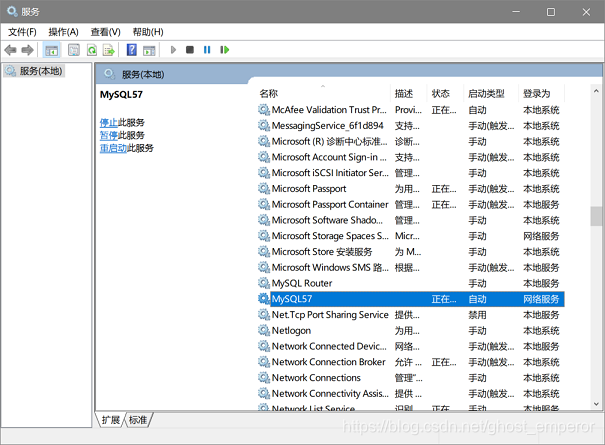Viewport: 605px width, 445px height.
Task: Select Network Connection Broker service
Action: click(x=410, y=362)
